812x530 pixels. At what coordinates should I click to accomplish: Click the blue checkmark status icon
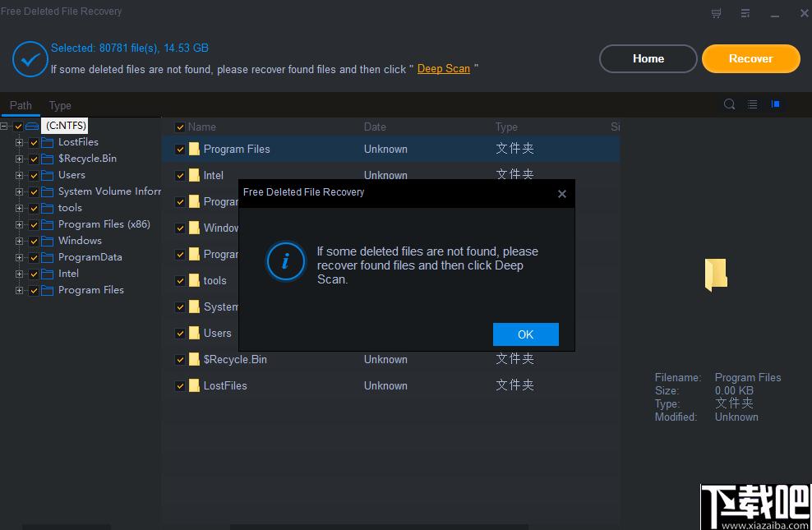(30, 59)
